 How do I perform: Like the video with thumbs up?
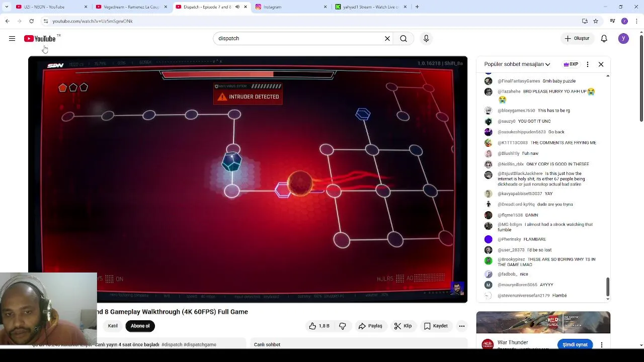(319, 326)
